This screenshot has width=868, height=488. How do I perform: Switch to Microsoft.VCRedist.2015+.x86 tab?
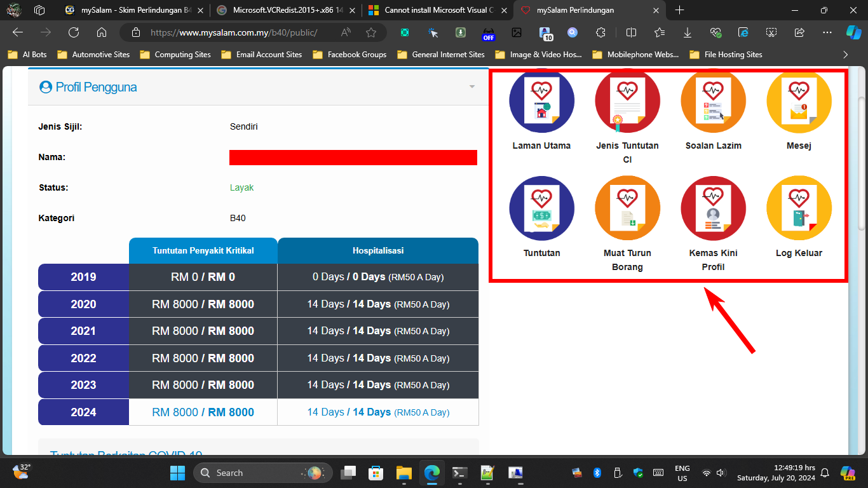(287, 10)
